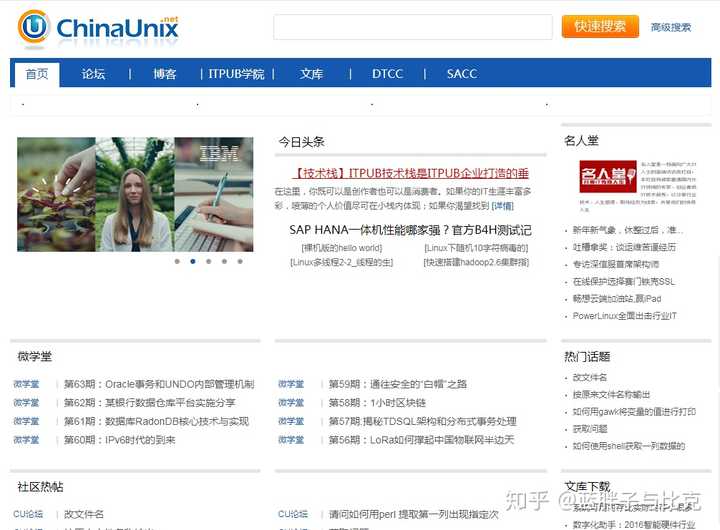Open 专访深信服首席架构师 article
This screenshot has width=720, height=530.
616,264
